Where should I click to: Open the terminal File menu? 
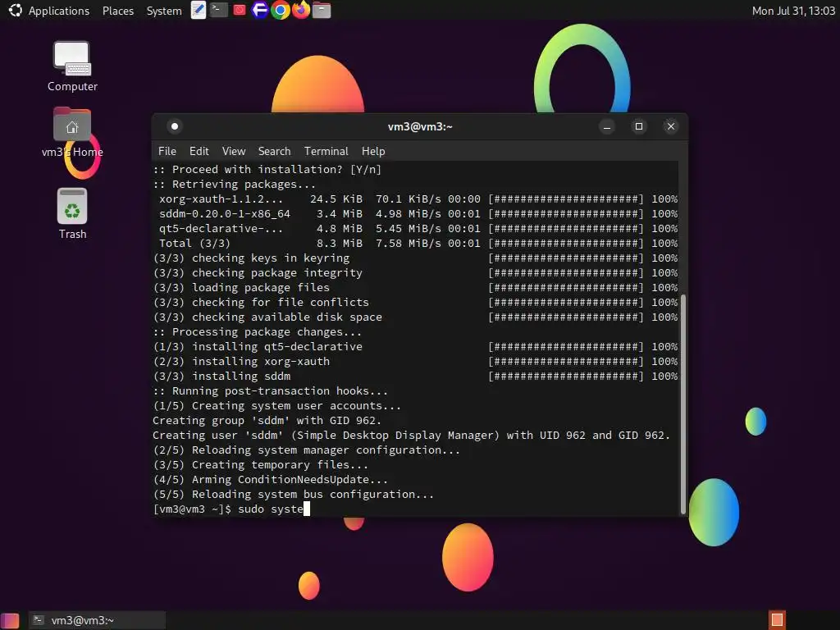click(167, 151)
